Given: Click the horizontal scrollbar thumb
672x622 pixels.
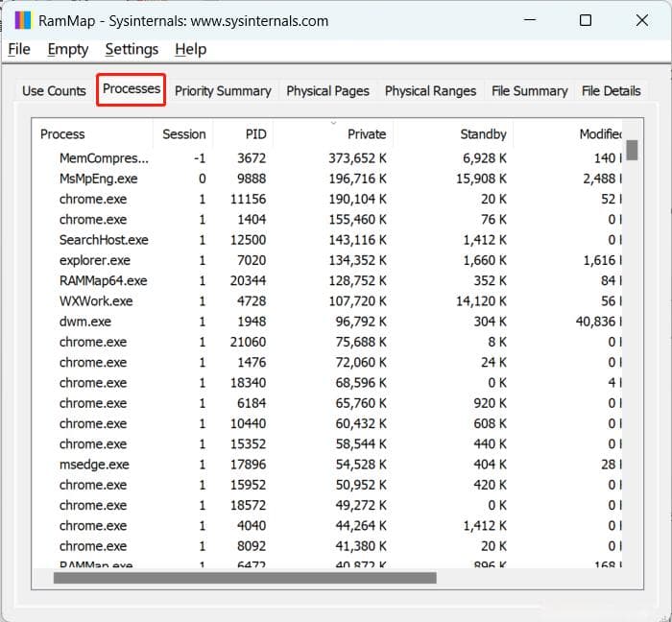Looking at the screenshot, I should [x=245, y=578].
